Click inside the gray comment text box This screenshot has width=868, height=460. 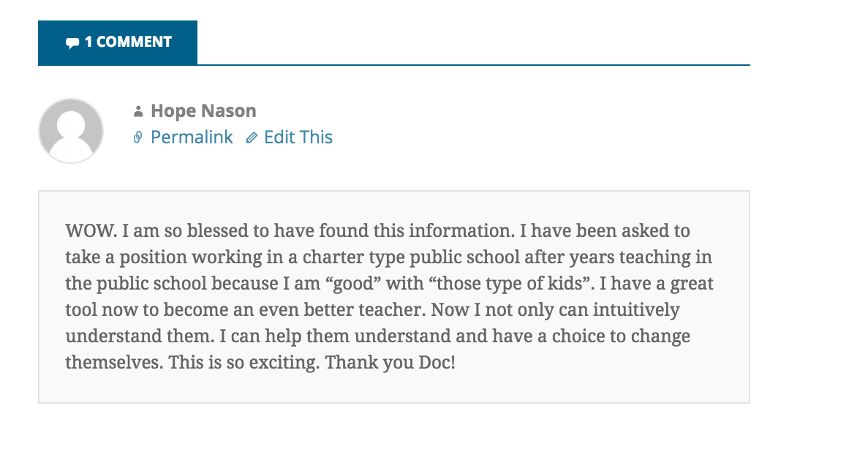coord(394,297)
